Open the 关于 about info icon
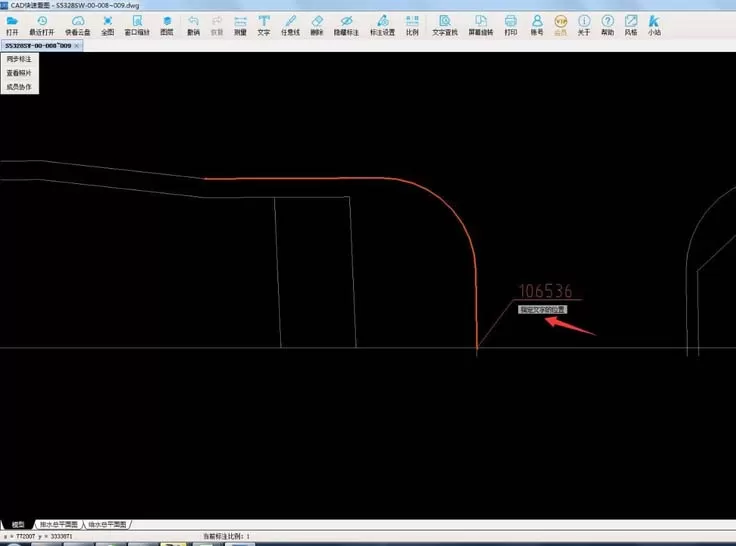This screenshot has height=546, width=736. pos(584,25)
